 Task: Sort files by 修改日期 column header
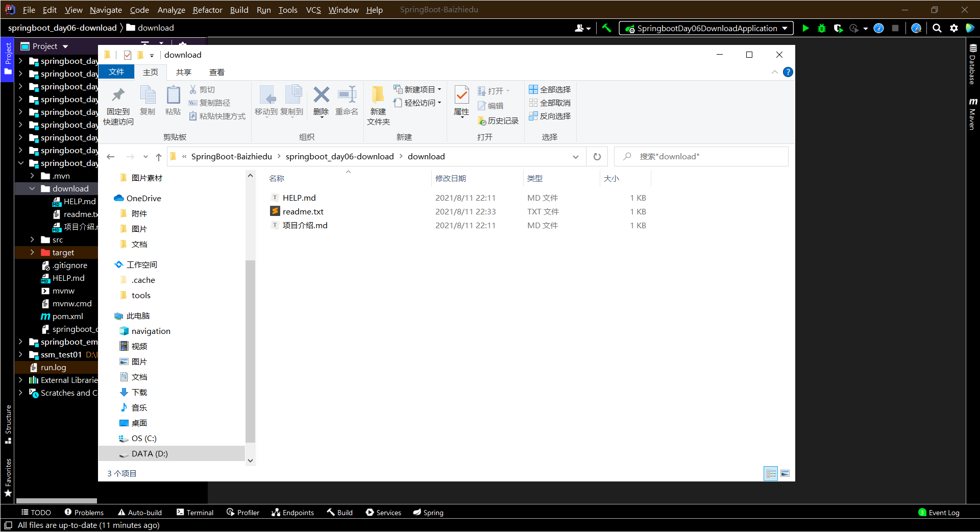coord(451,178)
